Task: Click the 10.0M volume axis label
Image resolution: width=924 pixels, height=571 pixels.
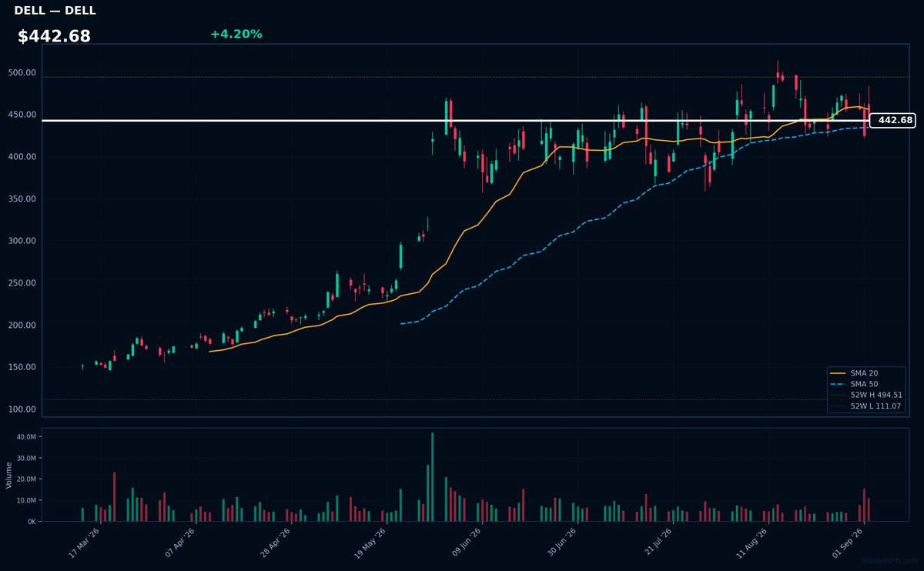Action: pyautogui.click(x=26, y=500)
